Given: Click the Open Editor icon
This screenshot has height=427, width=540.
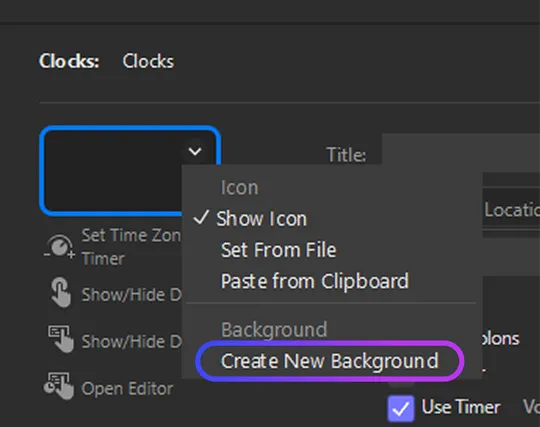Looking at the screenshot, I should pyautogui.click(x=59, y=386).
